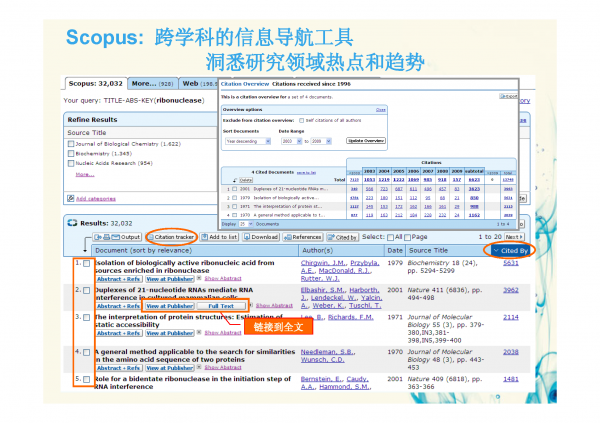Open the date range end year dropdown
Screen dimensions: 600x423
(321, 141)
